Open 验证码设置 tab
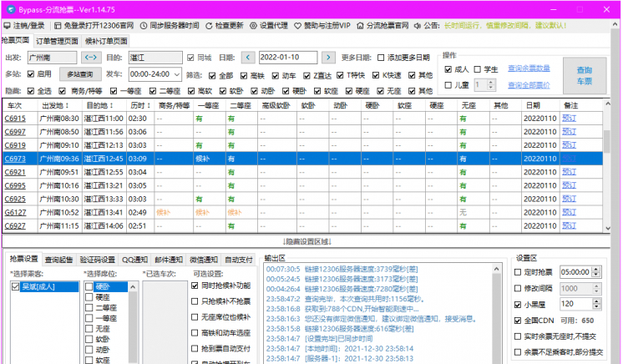 98,260
